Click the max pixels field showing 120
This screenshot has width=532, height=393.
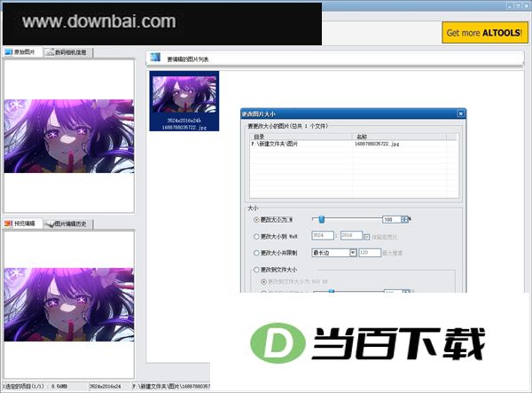[370, 253]
